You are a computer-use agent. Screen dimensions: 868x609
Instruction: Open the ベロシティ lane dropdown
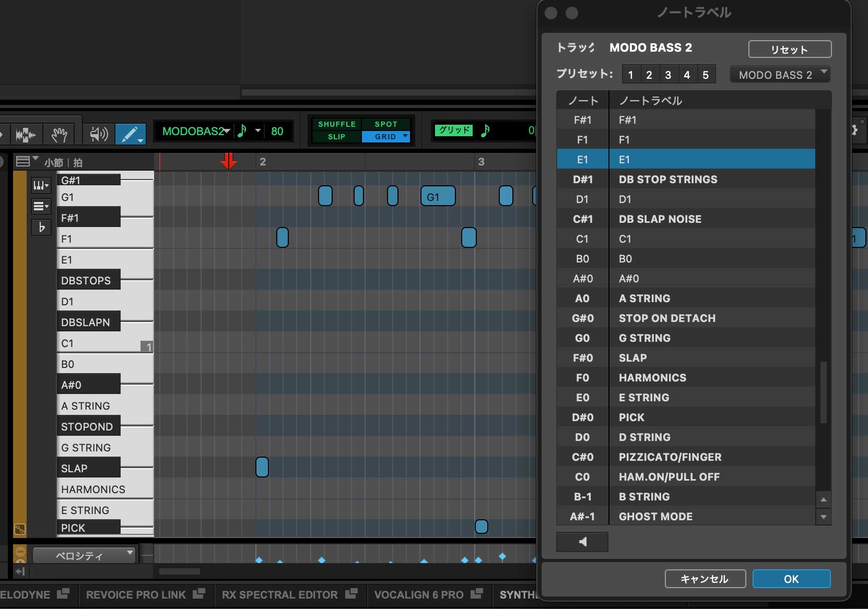(84, 555)
